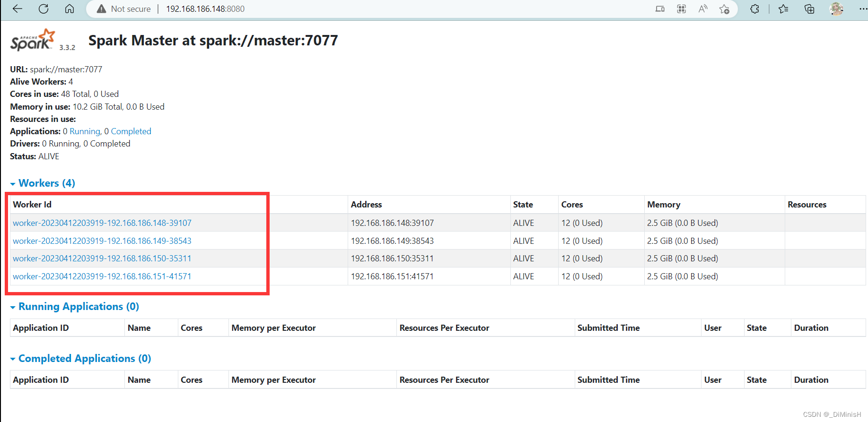Open the browser home page icon
This screenshot has height=422, width=868.
point(70,9)
